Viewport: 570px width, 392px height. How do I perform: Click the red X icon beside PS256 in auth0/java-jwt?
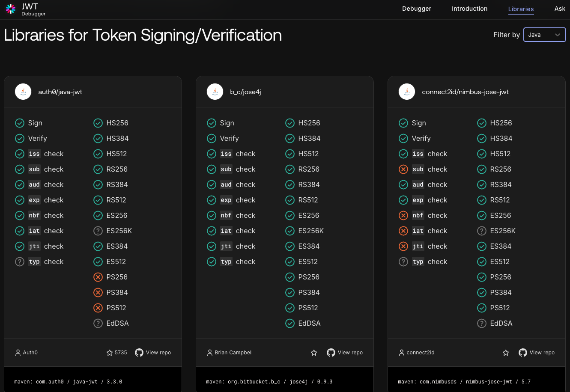coord(98,277)
